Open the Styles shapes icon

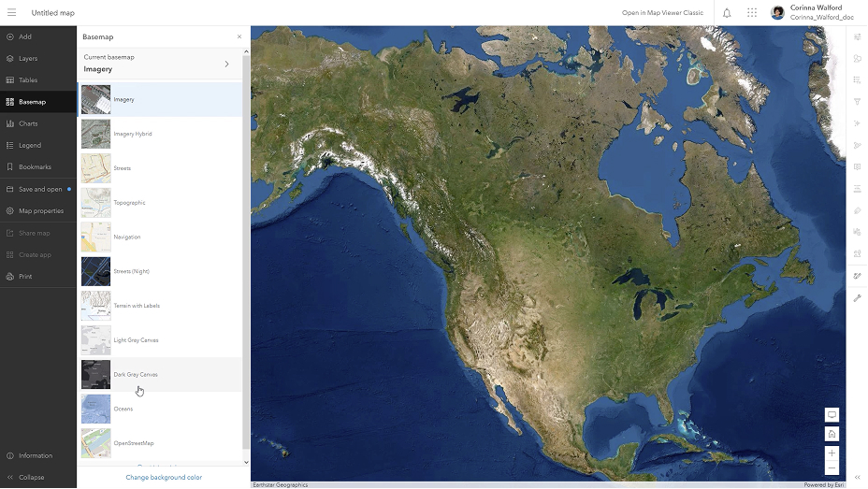pos(857,58)
